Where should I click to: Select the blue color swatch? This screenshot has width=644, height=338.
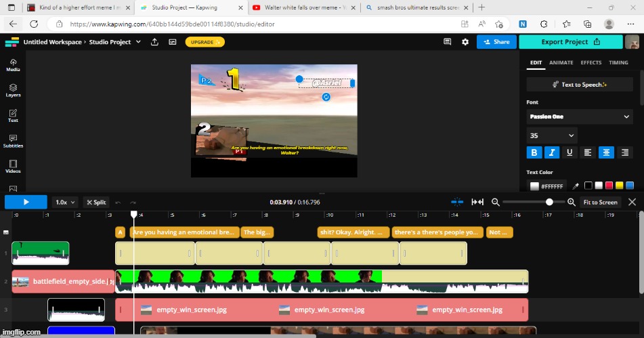pyautogui.click(x=630, y=186)
